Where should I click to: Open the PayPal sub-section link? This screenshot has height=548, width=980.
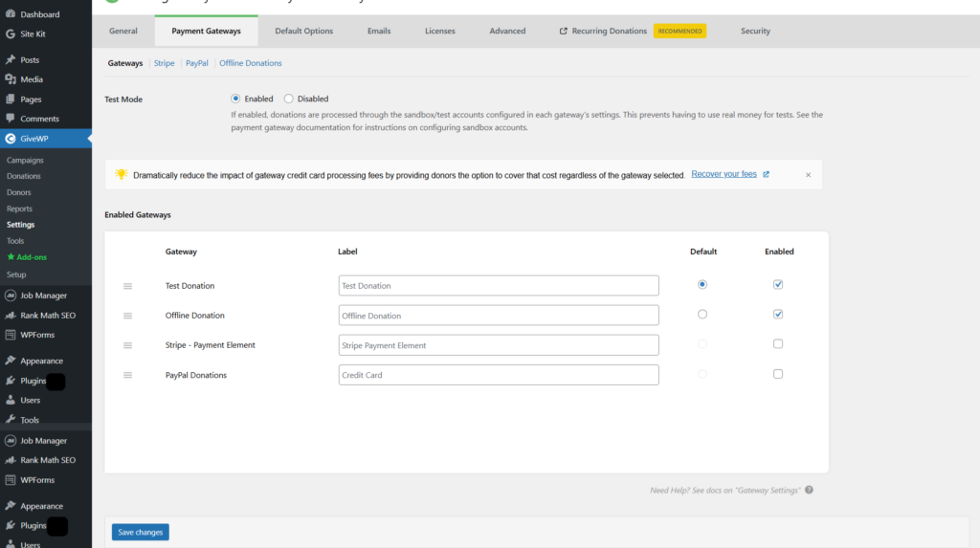point(197,63)
